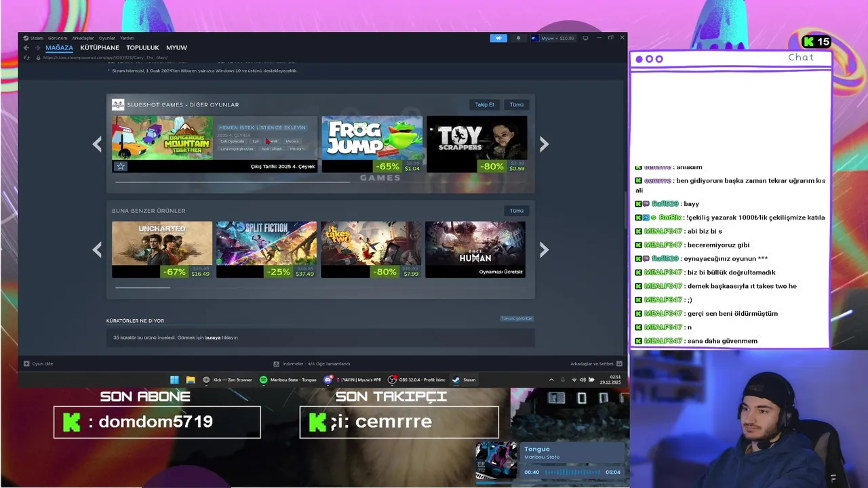Open the Görünüm menu
This screenshot has width=868, height=488.
coord(58,38)
